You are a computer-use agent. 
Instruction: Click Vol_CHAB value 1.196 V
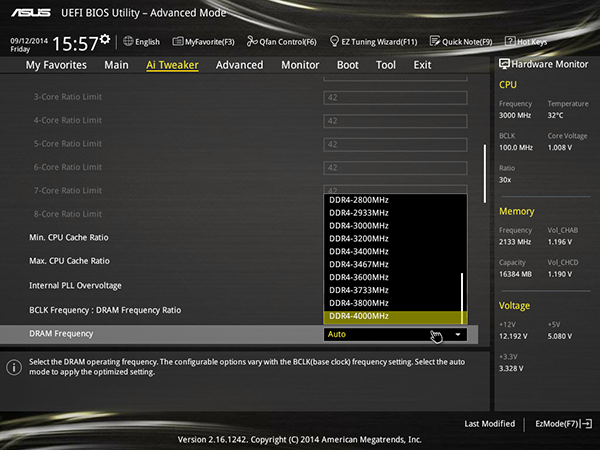pyautogui.click(x=560, y=242)
